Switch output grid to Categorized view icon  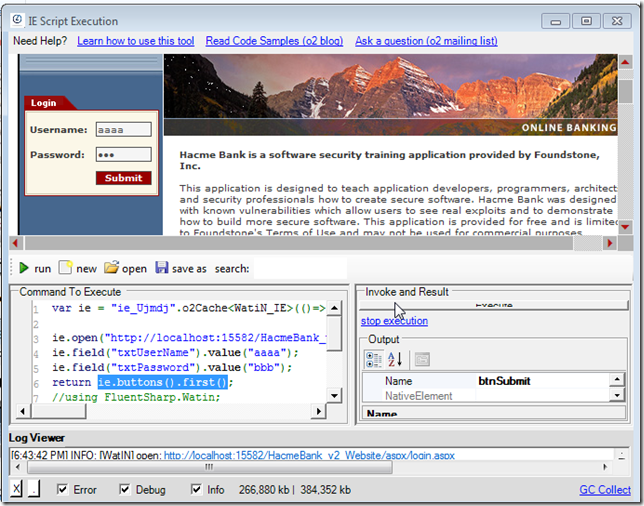point(374,359)
